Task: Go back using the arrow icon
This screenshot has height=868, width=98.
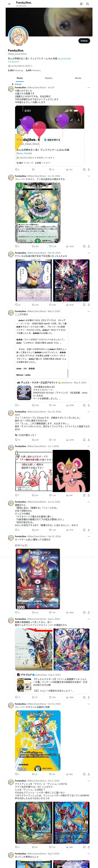Action: (x=9, y=4)
